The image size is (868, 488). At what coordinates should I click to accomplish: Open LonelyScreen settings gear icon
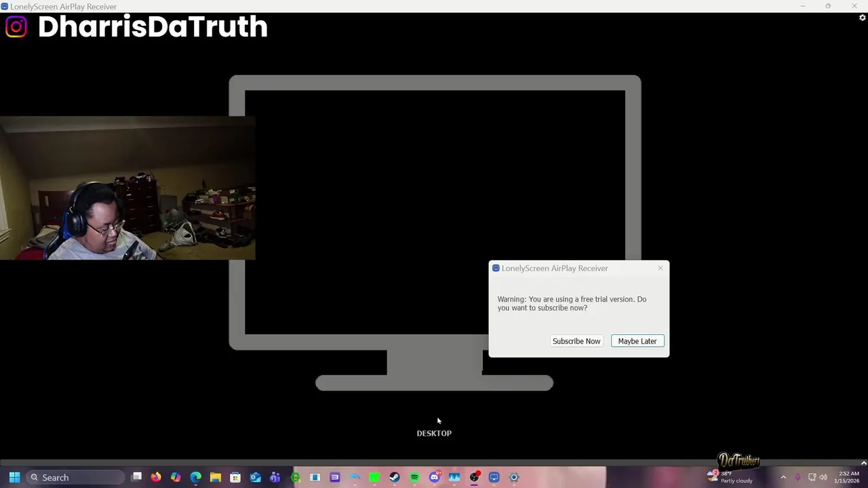tap(863, 18)
